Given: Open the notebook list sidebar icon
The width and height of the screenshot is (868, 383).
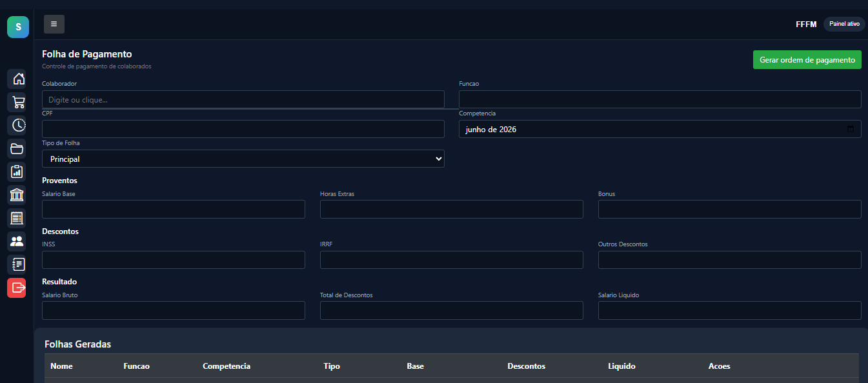Looking at the screenshot, I should (x=17, y=264).
